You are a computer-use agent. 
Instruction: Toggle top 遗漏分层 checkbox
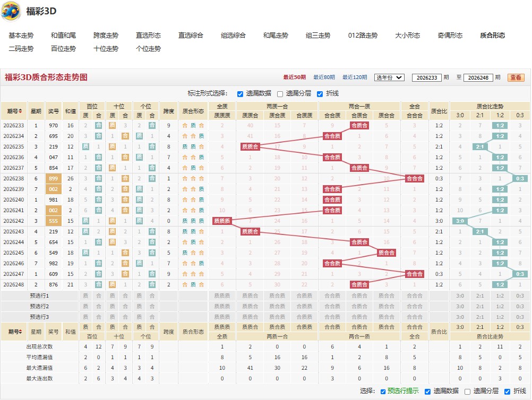pyautogui.click(x=280, y=94)
